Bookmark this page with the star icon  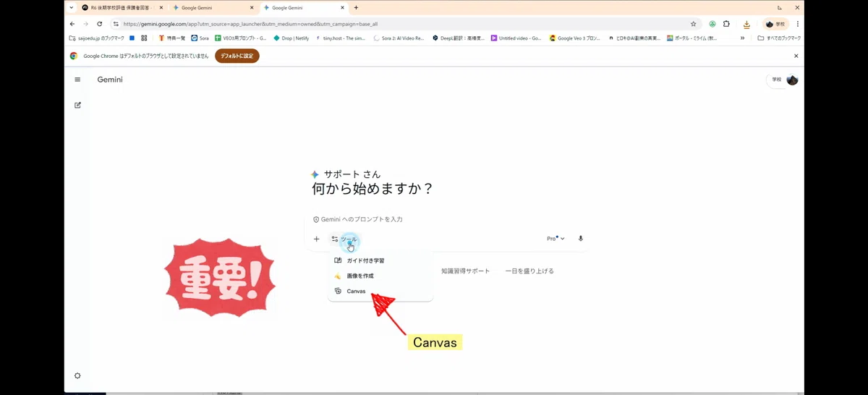pos(693,24)
